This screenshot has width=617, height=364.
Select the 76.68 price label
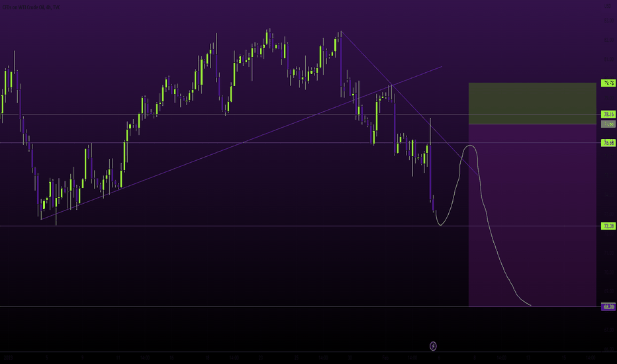[608, 142]
